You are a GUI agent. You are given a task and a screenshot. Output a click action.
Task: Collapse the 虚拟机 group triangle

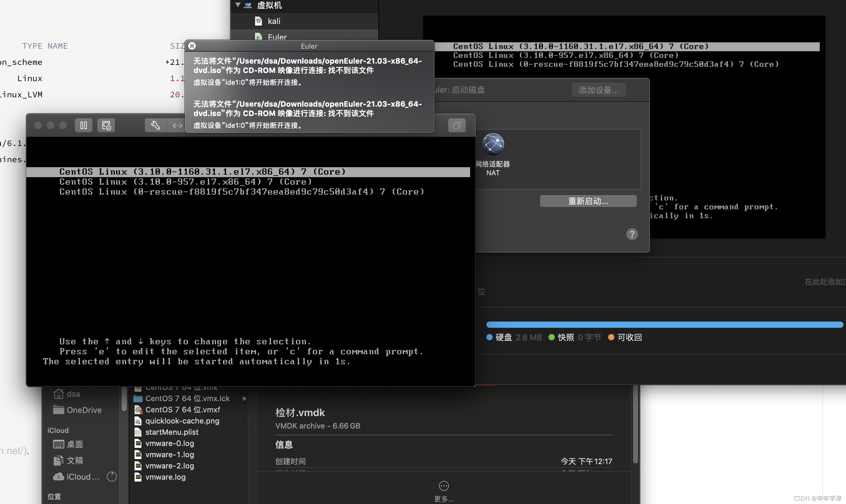click(238, 5)
